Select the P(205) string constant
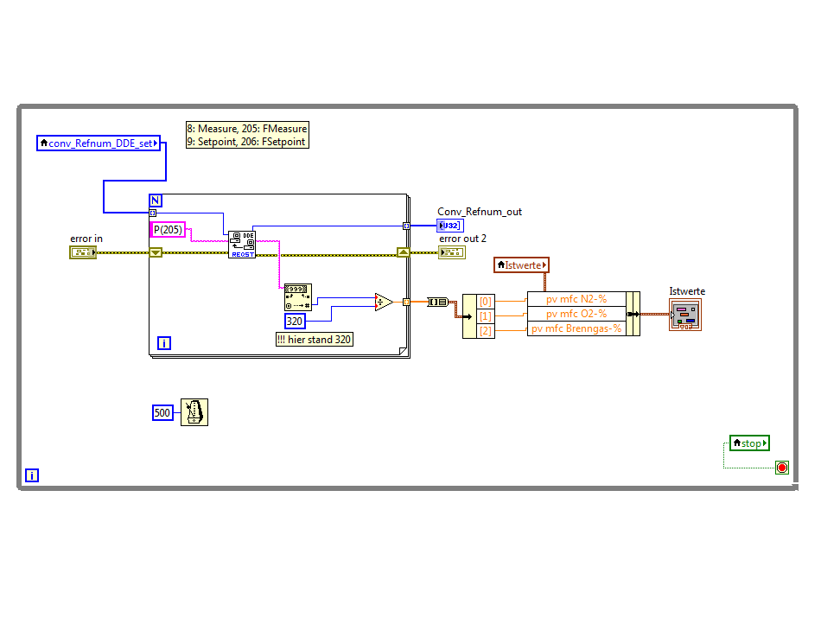Image resolution: width=840 pixels, height=618 pixels. (168, 229)
